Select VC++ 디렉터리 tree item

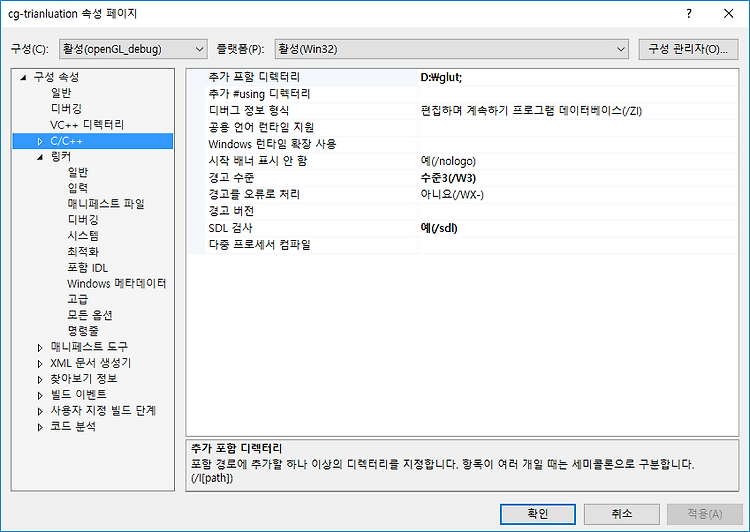click(87, 125)
